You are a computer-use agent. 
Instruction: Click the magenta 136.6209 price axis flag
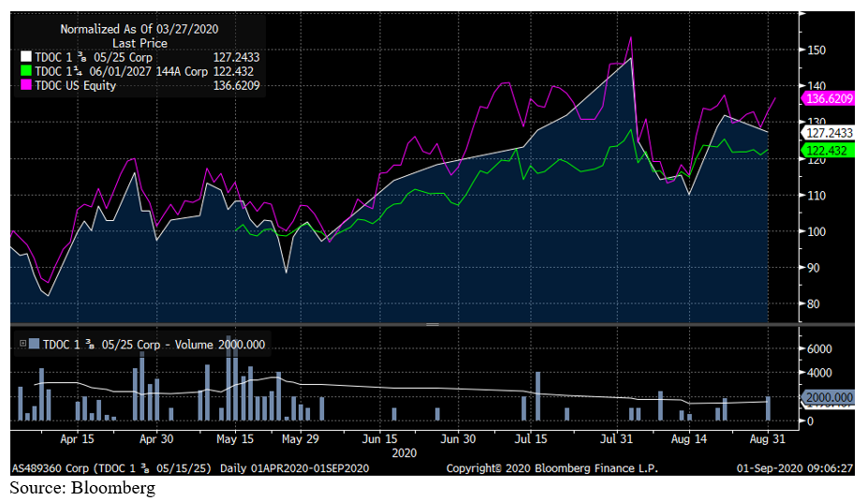click(828, 99)
